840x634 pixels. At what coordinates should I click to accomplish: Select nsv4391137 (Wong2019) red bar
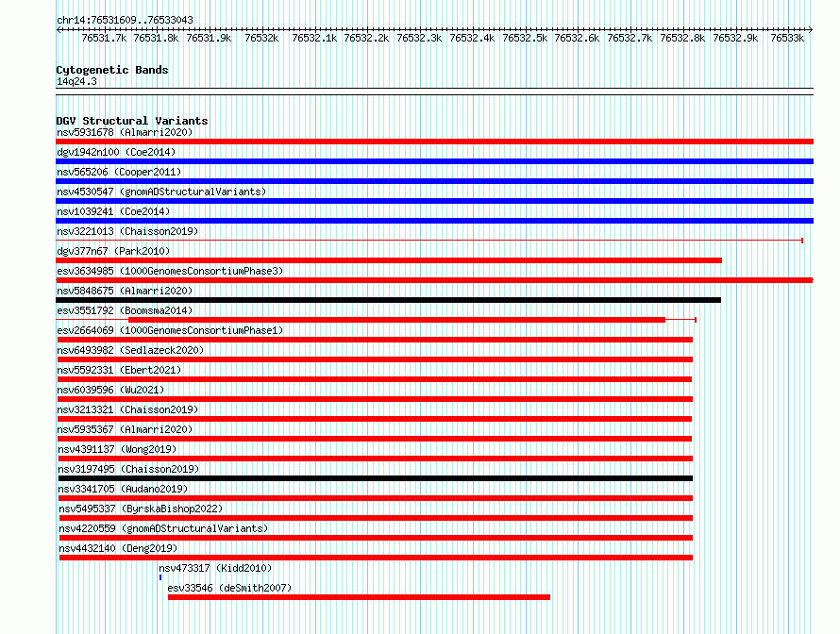pos(375,459)
